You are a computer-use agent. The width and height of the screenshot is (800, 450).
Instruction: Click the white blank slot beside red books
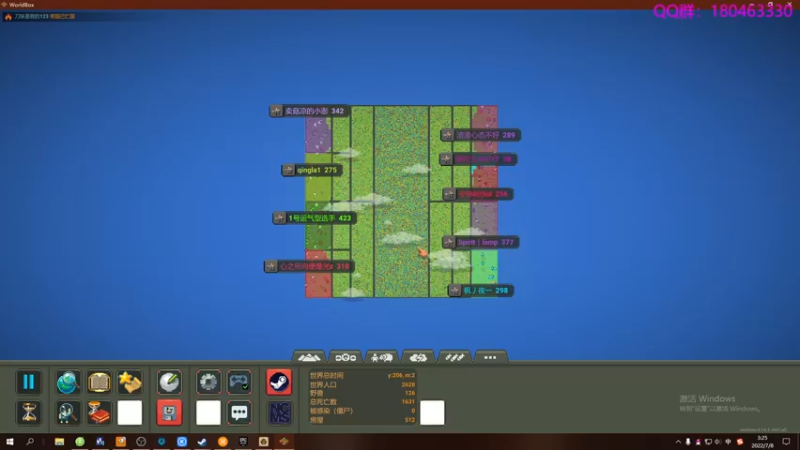130,412
